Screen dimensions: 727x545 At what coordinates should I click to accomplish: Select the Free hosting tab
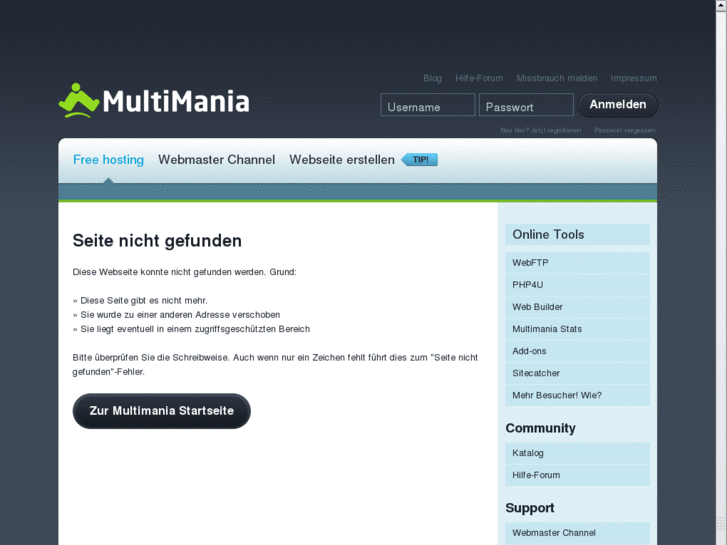(108, 160)
